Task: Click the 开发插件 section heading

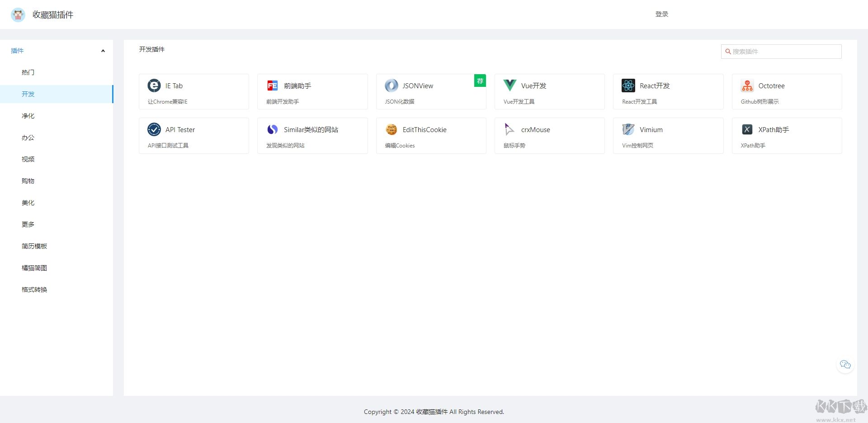Action: [152, 49]
